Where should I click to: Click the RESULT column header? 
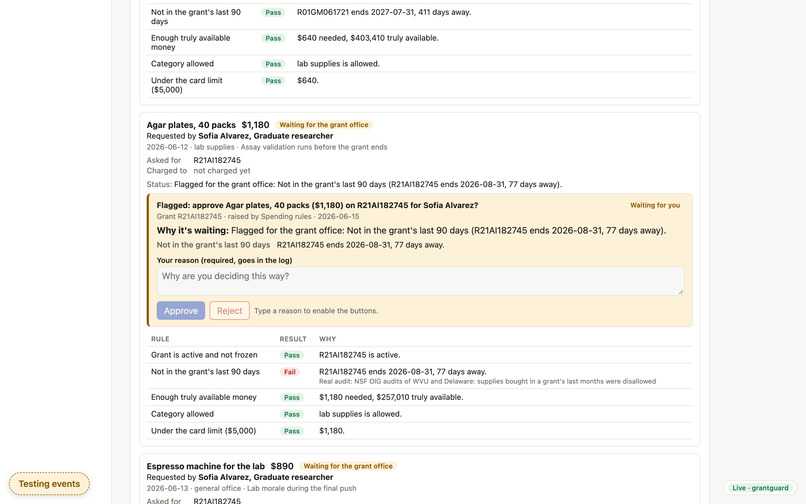pyautogui.click(x=293, y=339)
